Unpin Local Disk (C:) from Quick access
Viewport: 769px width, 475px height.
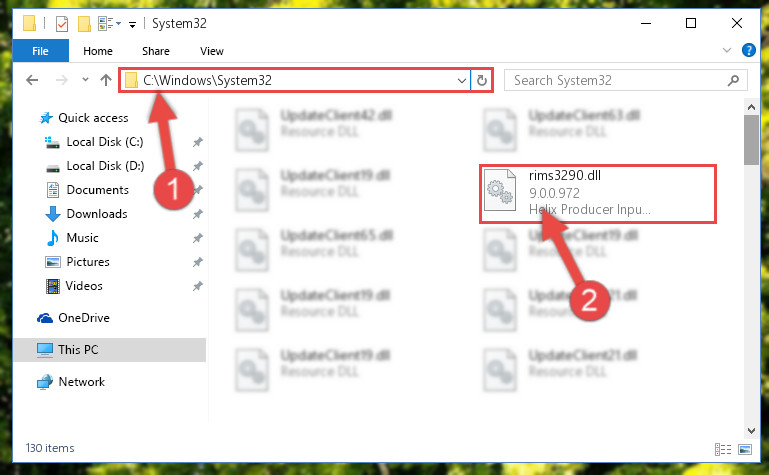pyautogui.click(x=198, y=142)
